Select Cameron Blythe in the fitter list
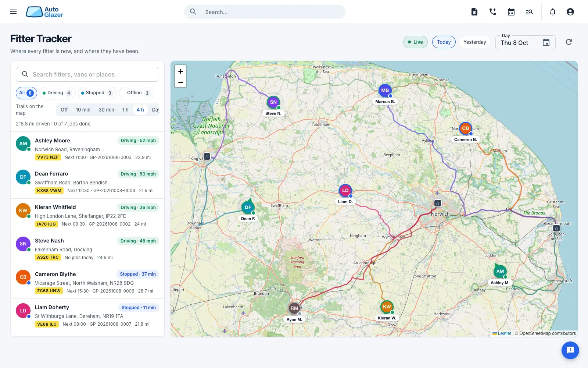588x368 pixels. pyautogui.click(x=87, y=282)
